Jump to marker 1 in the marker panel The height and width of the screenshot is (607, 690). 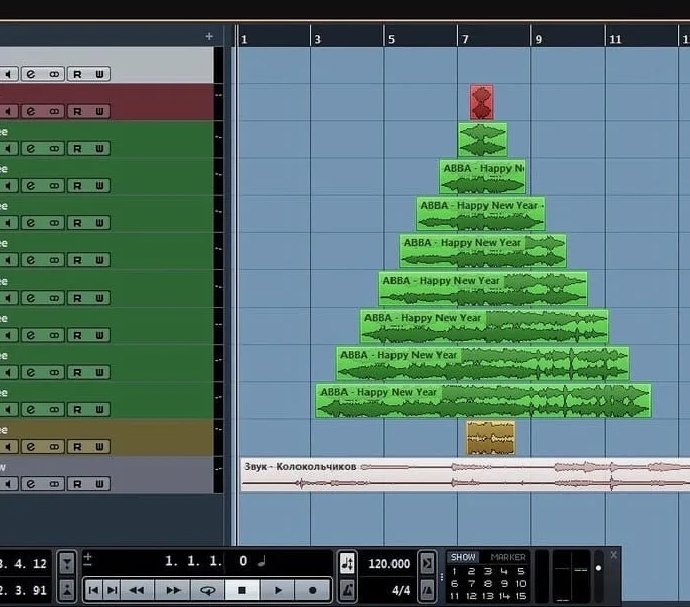pos(454,571)
